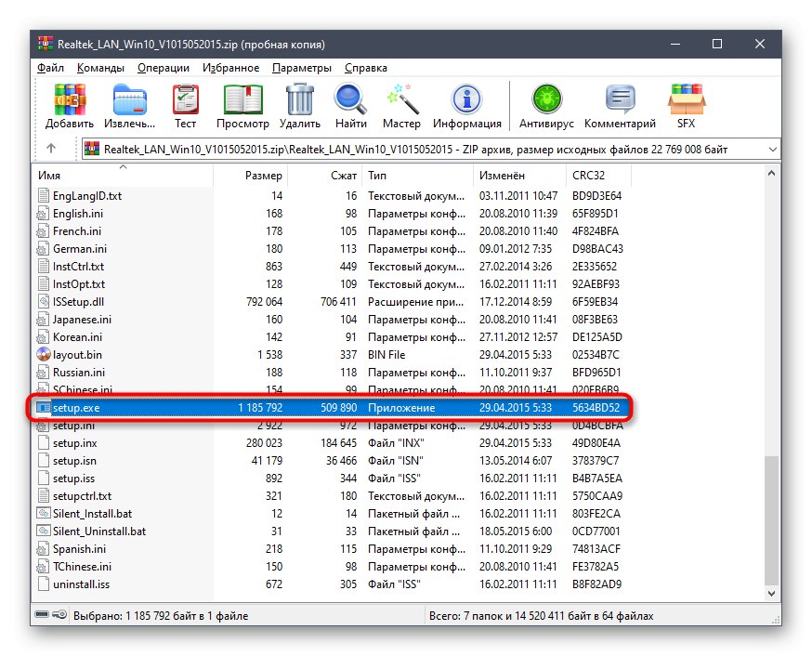Open the Параметры menu

(302, 68)
